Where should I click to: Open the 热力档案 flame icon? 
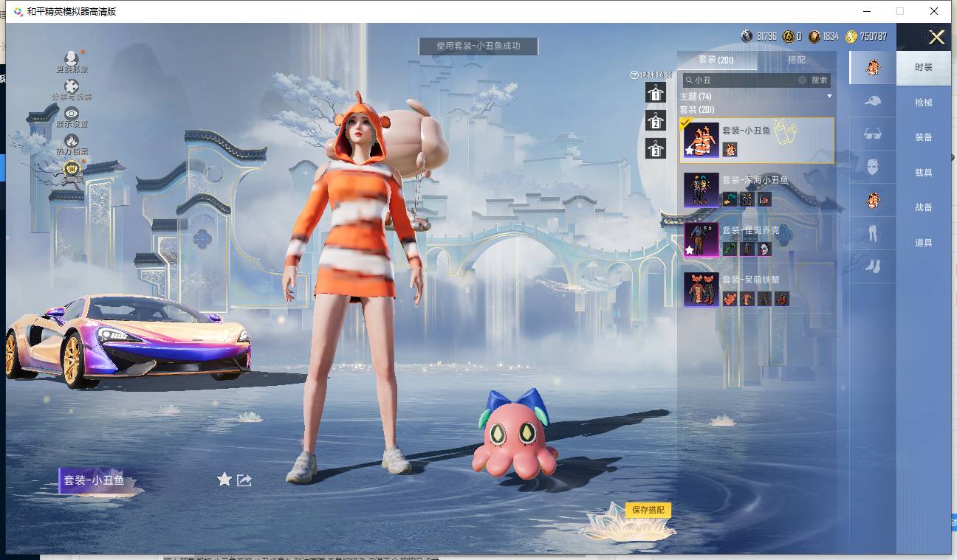coord(72,141)
